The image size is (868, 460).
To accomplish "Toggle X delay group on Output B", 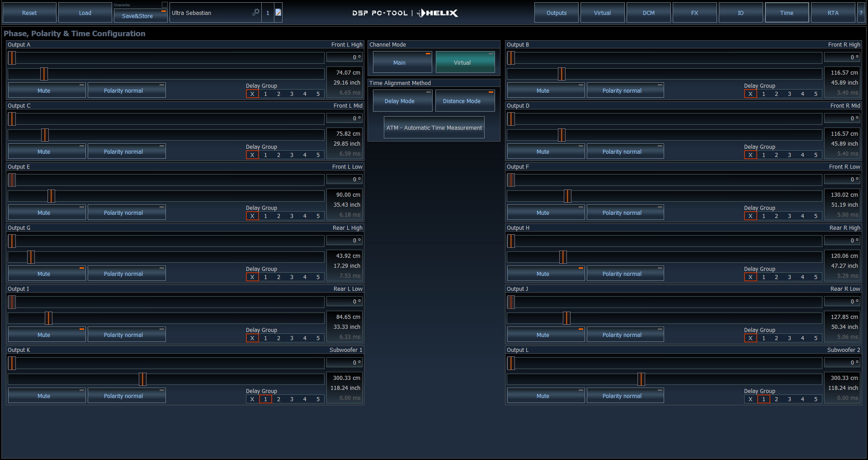I will coord(750,94).
